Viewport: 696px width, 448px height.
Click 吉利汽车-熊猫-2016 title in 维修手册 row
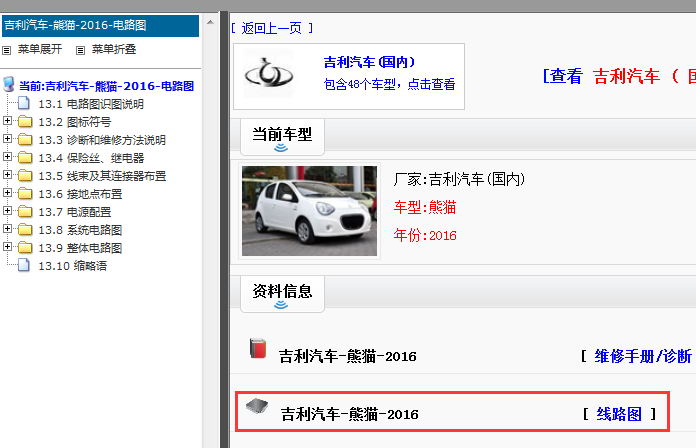348,356
